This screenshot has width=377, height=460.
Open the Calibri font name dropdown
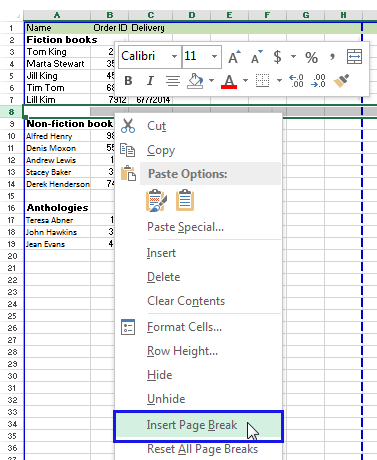coord(174,56)
